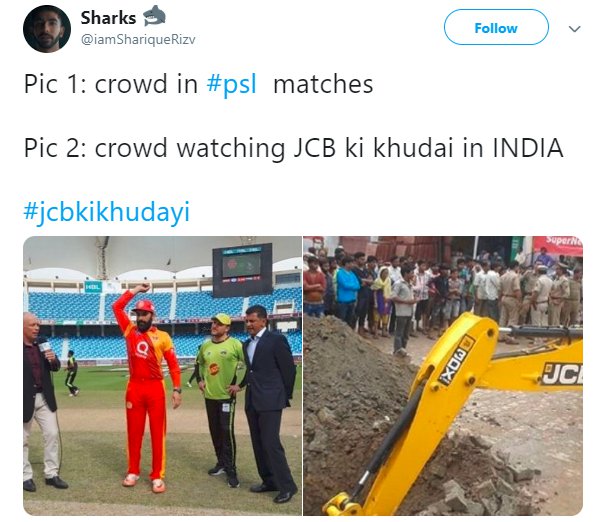609x522 pixels.
Task: Click the shark emoji beside the name
Action: click(x=155, y=16)
